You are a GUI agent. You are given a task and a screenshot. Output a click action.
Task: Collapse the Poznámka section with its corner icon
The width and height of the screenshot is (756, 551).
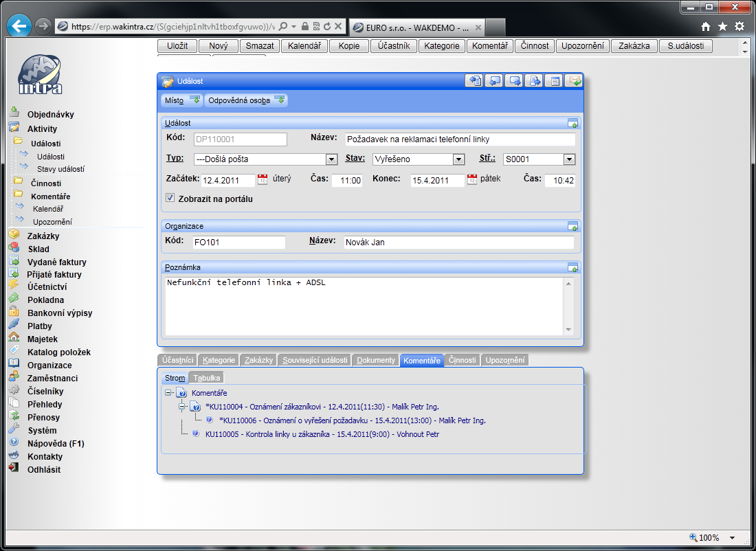[x=572, y=267]
